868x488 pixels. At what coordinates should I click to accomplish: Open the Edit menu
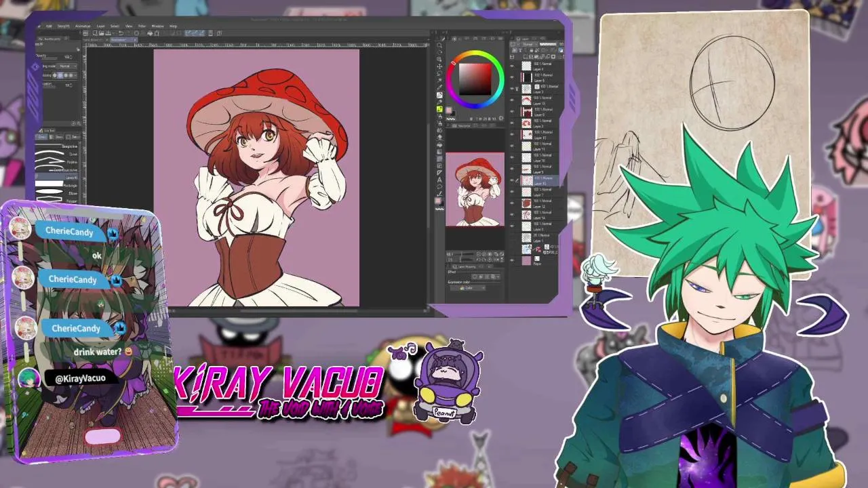49,26
